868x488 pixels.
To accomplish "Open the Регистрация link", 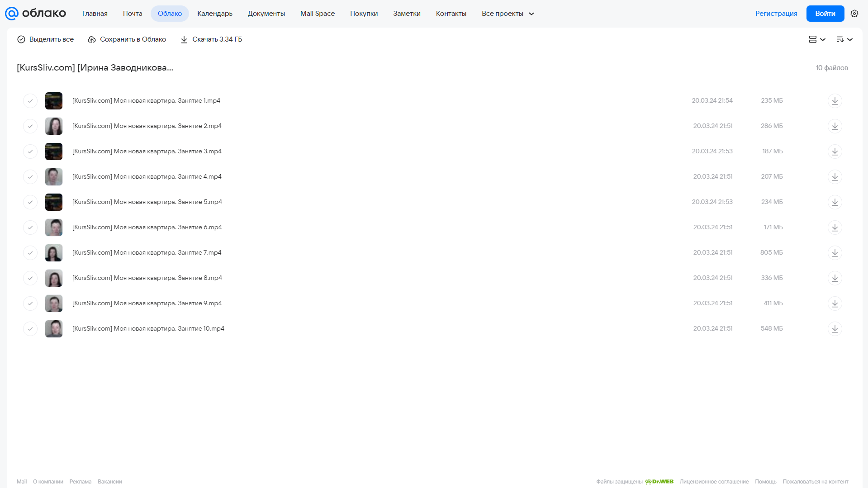I will click(776, 14).
